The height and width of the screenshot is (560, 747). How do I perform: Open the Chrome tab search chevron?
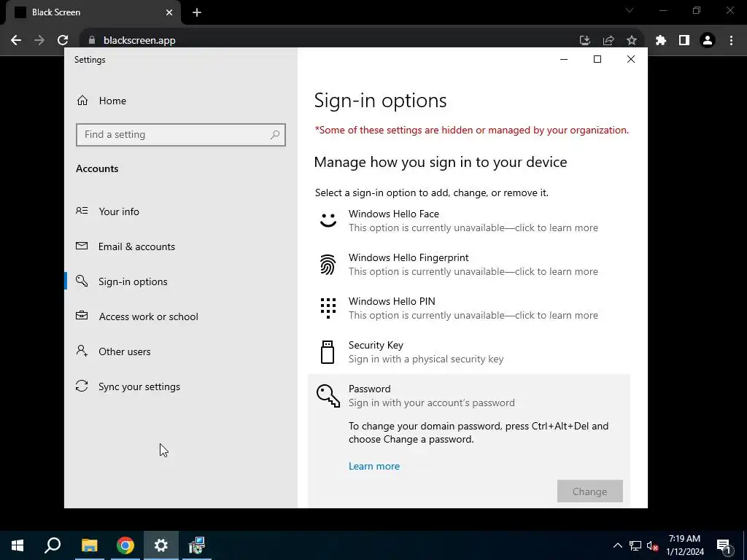pos(629,10)
